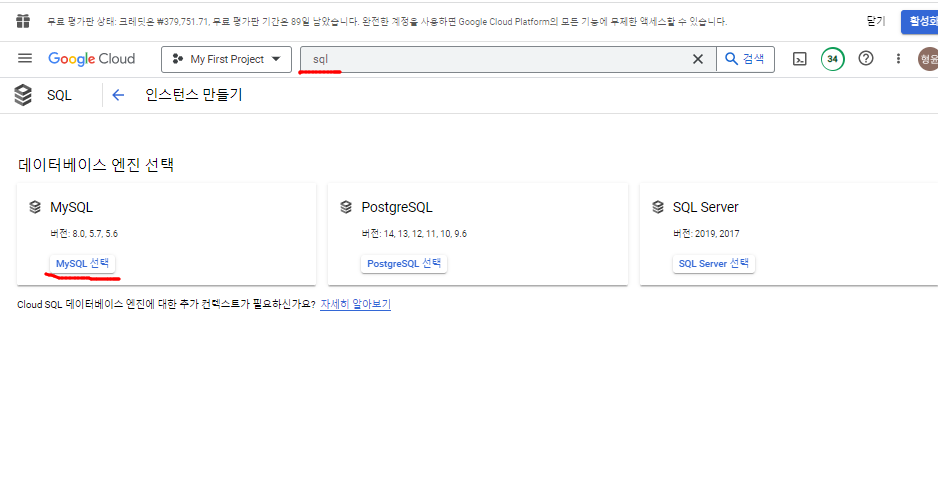Click the MySQL card database icon
The width and height of the screenshot is (938, 490).
[x=35, y=207]
